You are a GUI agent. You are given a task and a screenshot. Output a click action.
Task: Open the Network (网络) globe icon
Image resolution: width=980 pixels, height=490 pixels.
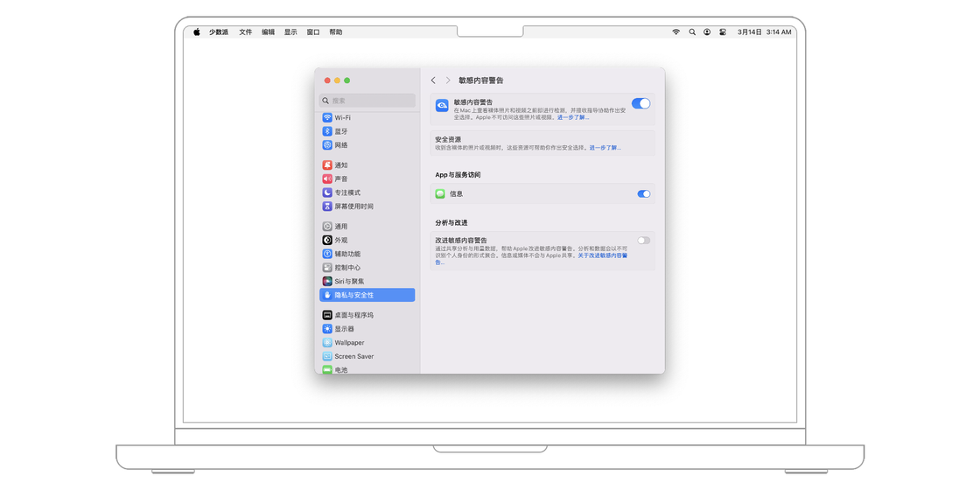point(327,145)
